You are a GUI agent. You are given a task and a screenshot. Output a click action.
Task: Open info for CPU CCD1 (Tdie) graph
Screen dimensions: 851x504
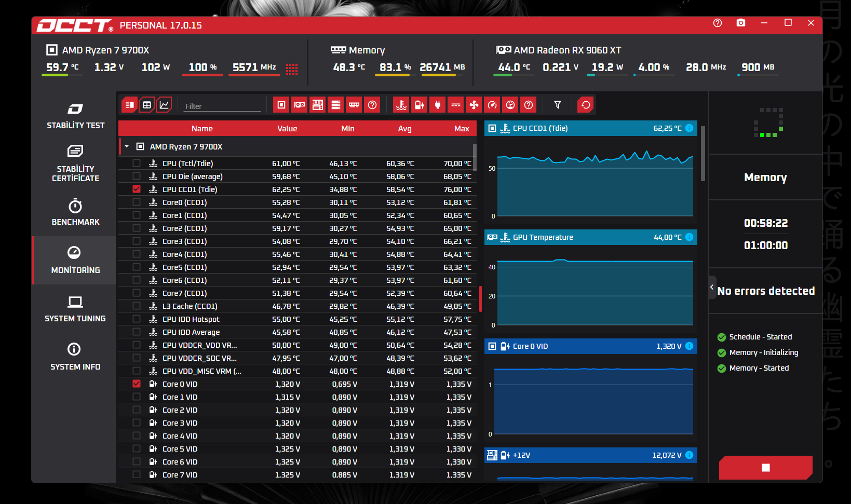point(690,128)
